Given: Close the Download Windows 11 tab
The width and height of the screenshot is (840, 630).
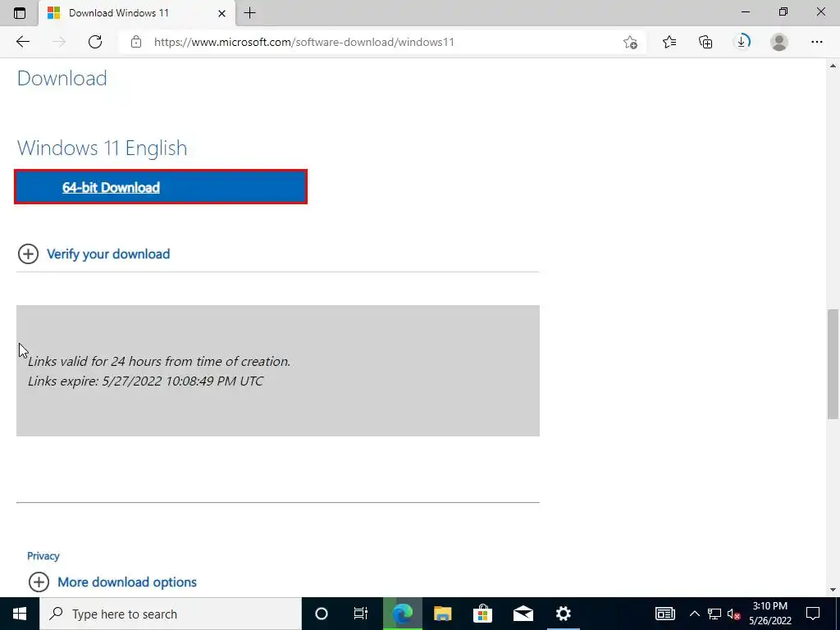Looking at the screenshot, I should pos(221,13).
